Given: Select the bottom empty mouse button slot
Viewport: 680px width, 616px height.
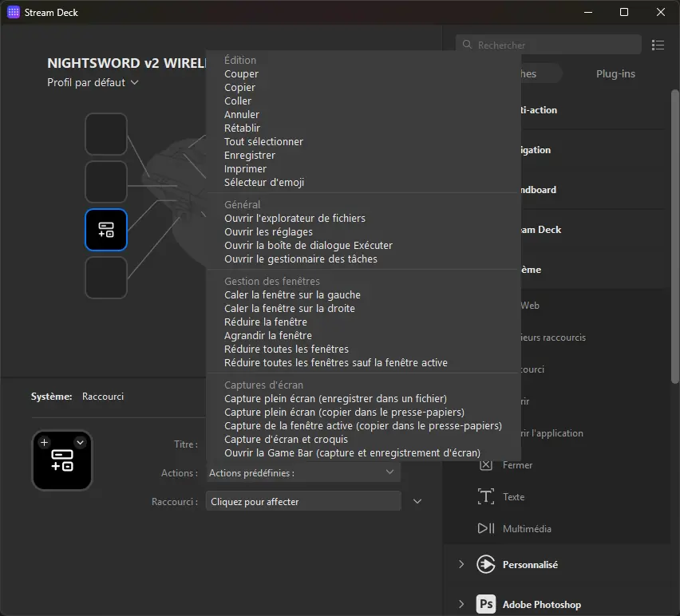Looking at the screenshot, I should pyautogui.click(x=106, y=278).
